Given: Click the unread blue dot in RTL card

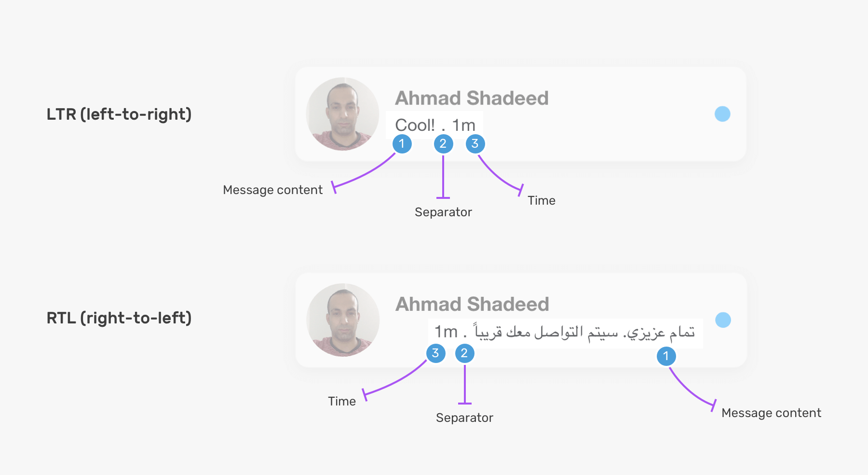Looking at the screenshot, I should (x=723, y=320).
